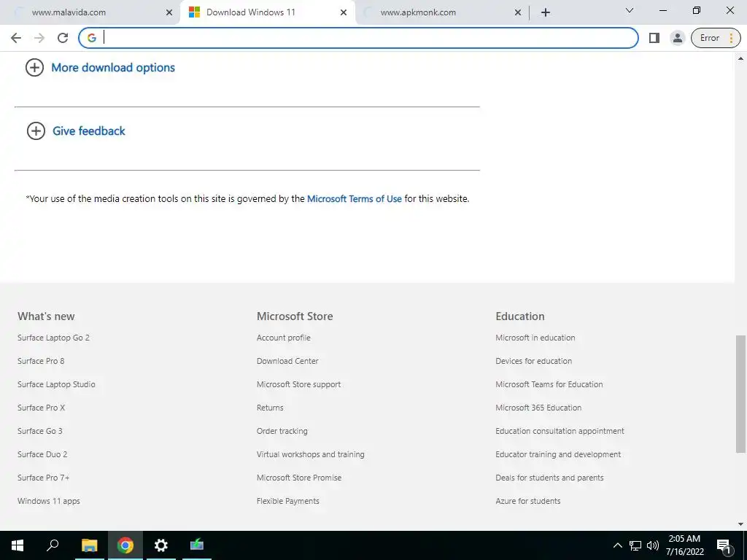Open Flexible Payments link
The width and height of the screenshot is (747, 560).
pos(287,501)
